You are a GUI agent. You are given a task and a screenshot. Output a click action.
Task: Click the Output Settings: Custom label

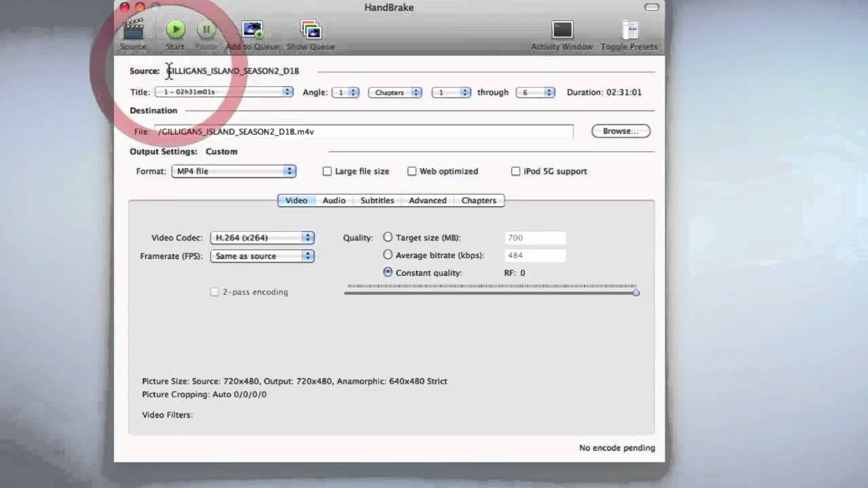coord(184,152)
